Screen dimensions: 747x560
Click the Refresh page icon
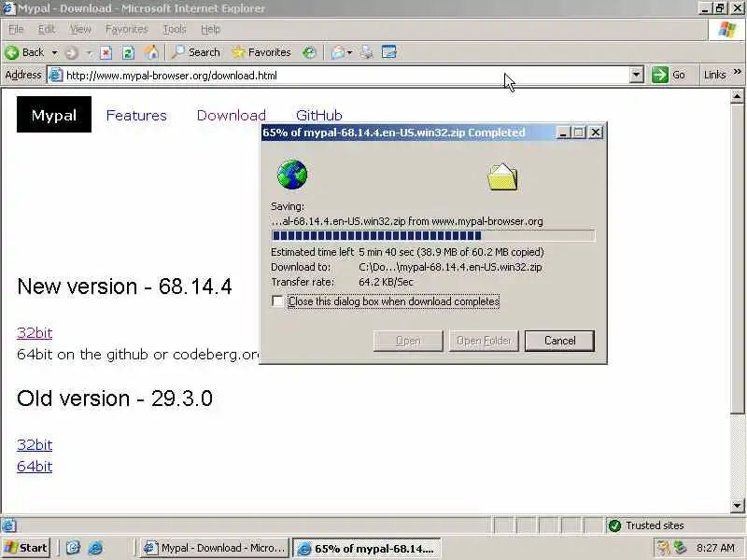click(x=128, y=52)
